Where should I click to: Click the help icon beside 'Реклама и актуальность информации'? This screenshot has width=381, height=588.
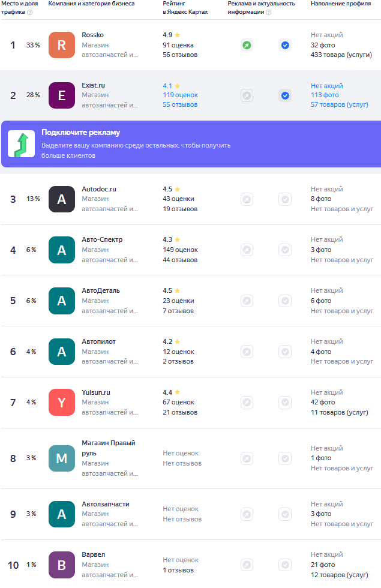[x=268, y=12]
